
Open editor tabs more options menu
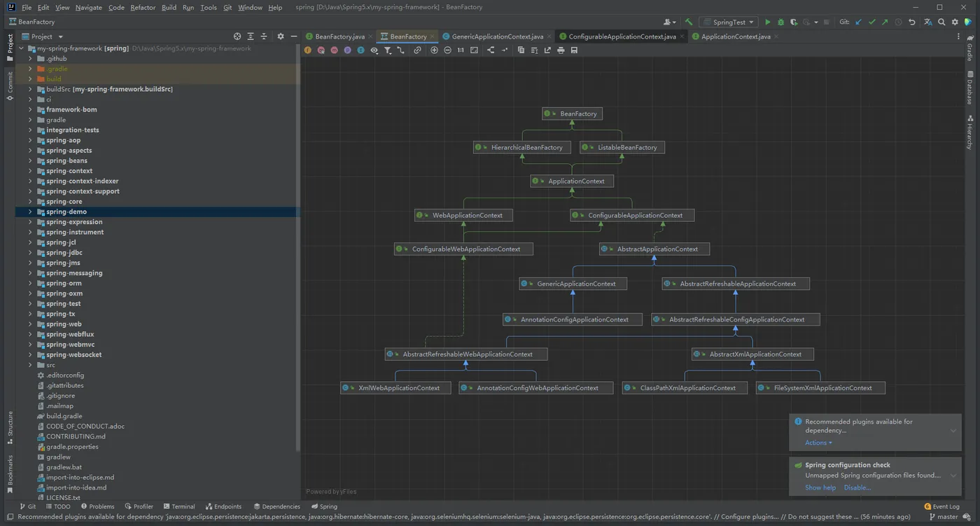coord(958,36)
